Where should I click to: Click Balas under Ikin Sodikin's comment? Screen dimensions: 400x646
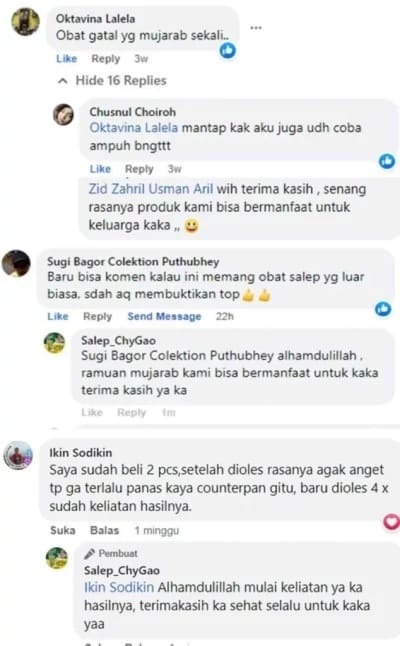coord(105,530)
